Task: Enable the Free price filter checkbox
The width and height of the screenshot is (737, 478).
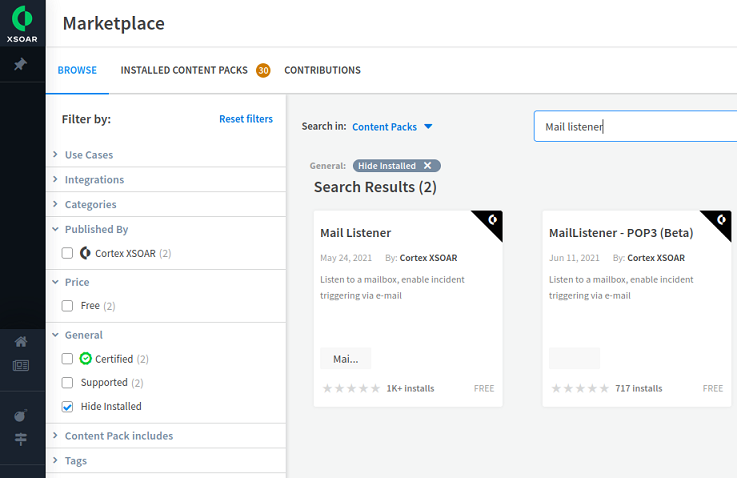Action: pyautogui.click(x=68, y=306)
